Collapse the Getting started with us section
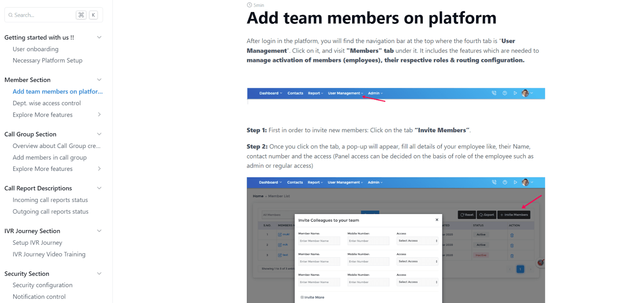Screen dimensions: 644x303 click(x=99, y=37)
